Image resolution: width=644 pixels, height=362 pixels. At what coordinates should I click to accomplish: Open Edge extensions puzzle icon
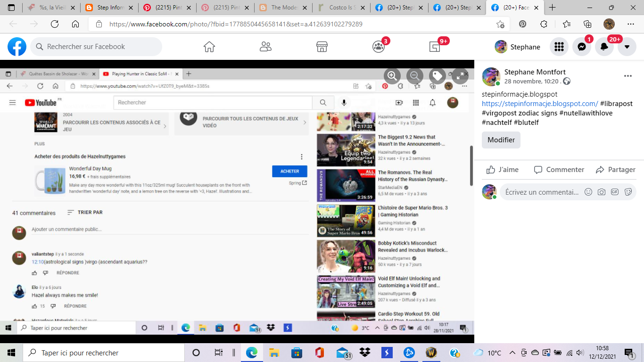click(544, 24)
